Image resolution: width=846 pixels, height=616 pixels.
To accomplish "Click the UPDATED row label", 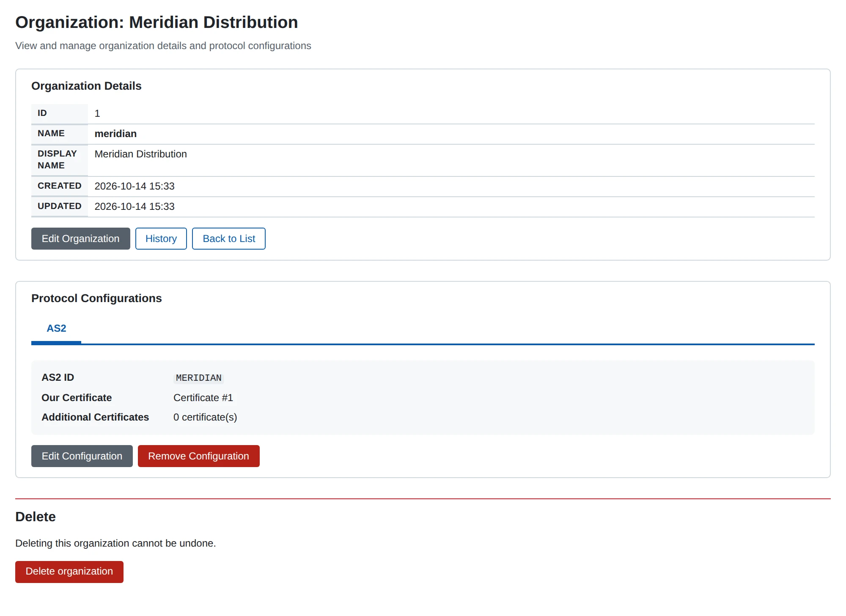I will coord(59,206).
